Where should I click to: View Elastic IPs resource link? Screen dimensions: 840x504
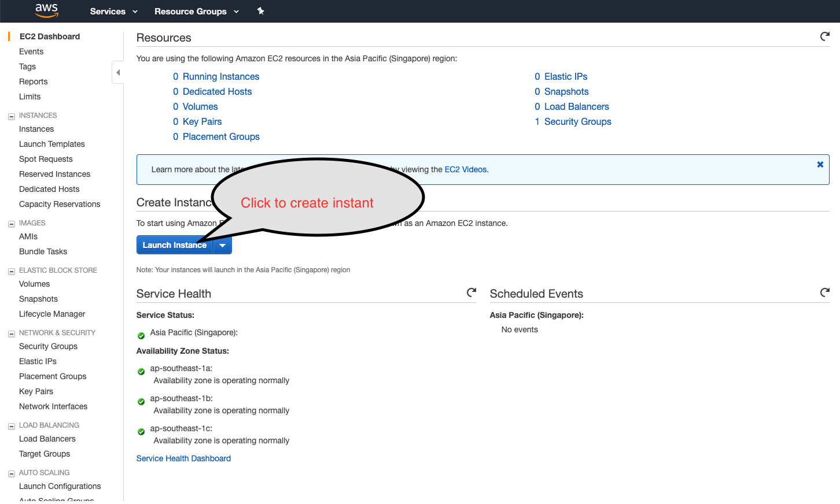coord(566,76)
